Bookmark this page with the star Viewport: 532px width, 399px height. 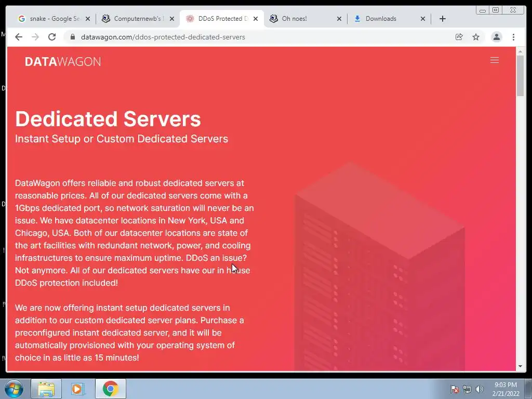click(x=476, y=37)
